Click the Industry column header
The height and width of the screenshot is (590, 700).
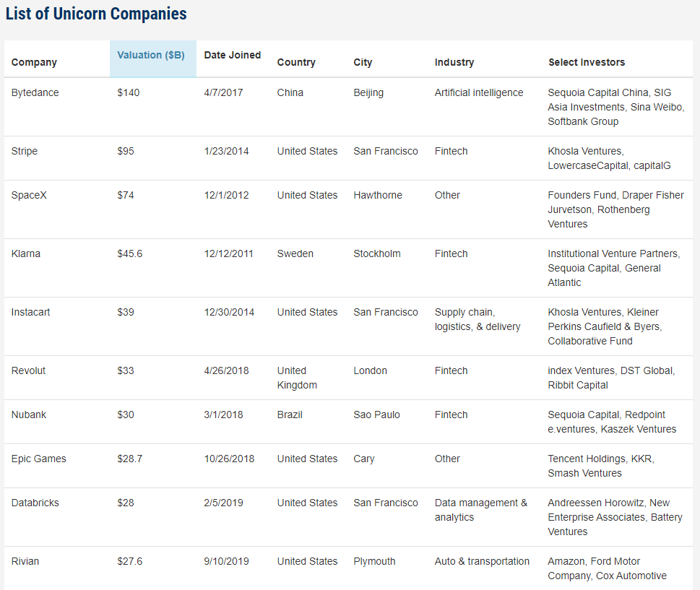pos(454,62)
